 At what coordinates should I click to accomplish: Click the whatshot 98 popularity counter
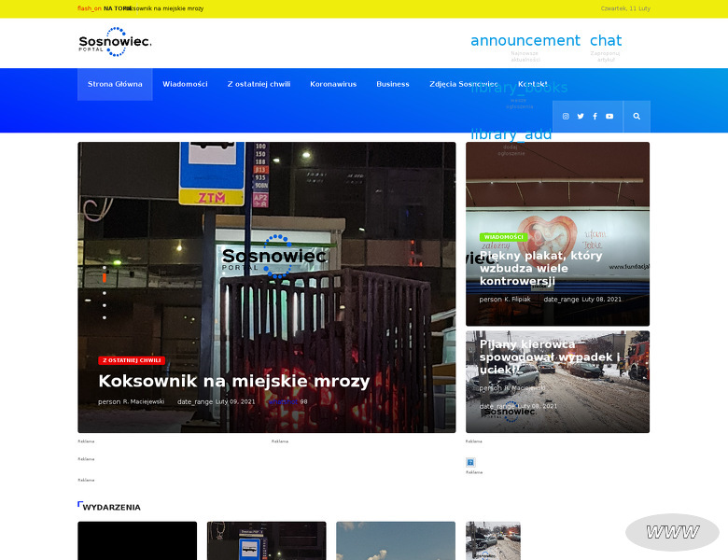[287, 401]
